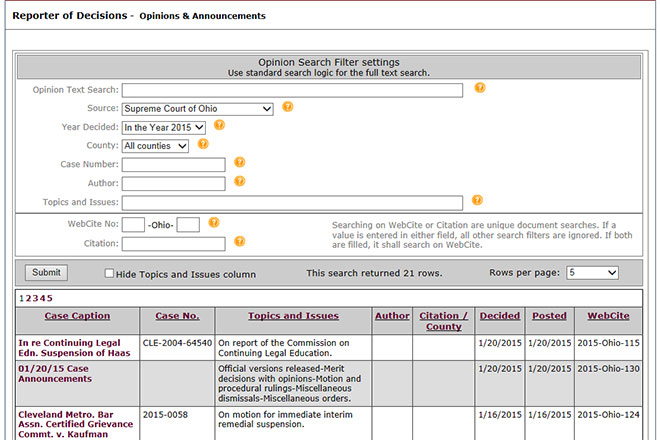Click help icon beside Year Decided
The image size is (660, 440).
(x=219, y=125)
